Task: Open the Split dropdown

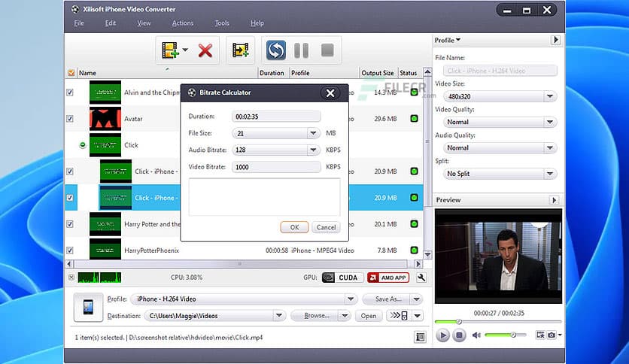Action: (549, 174)
